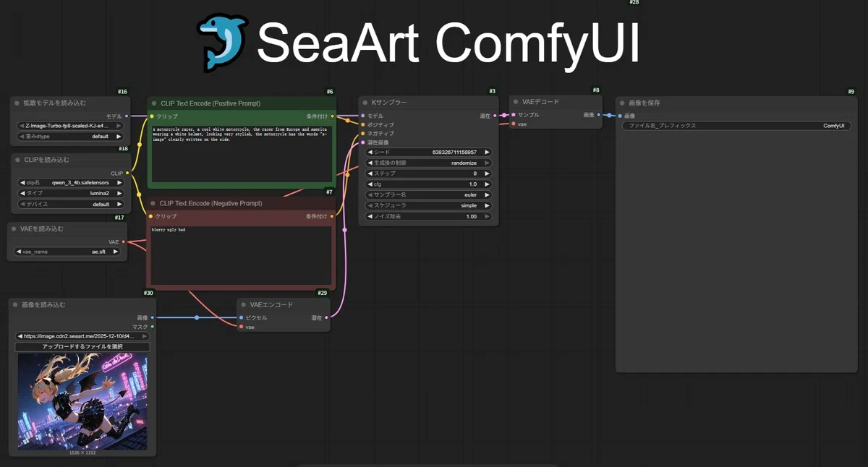Click the 潜在 output port on Kサンプラー
The width and height of the screenshot is (868, 467).
point(494,116)
